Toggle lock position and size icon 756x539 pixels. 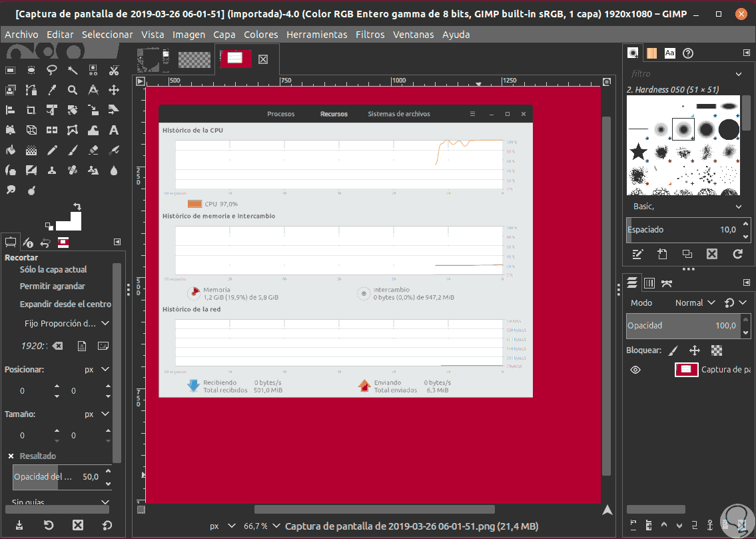tap(694, 350)
